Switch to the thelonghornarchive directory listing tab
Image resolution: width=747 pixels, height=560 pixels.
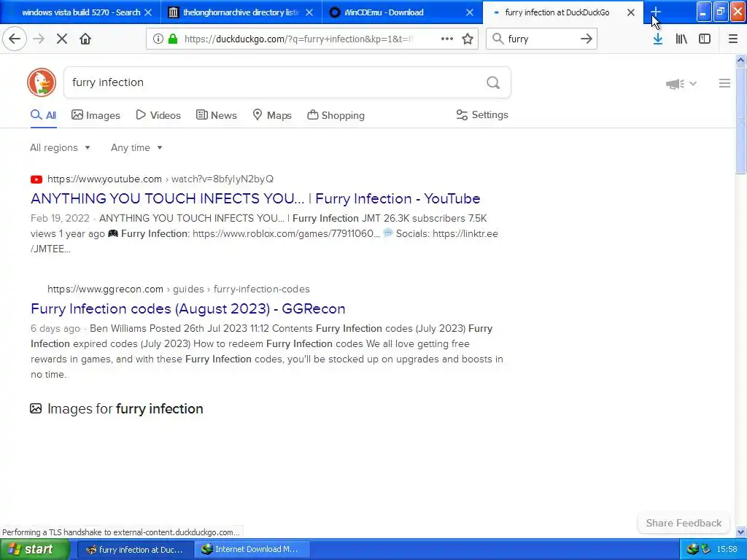[x=240, y=12]
